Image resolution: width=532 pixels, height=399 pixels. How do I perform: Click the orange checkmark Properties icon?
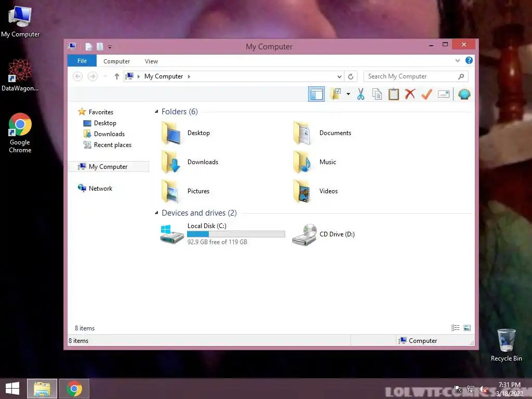click(427, 94)
